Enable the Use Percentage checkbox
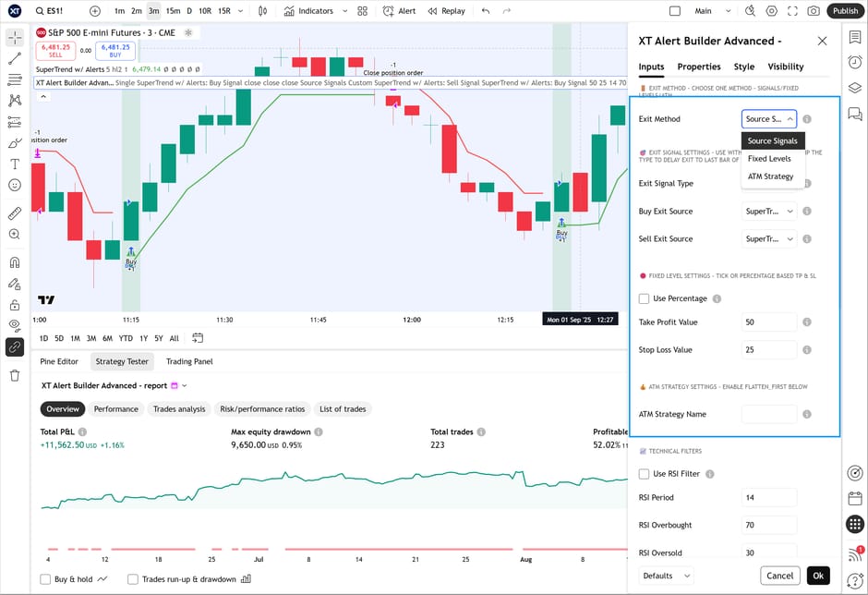This screenshot has width=868, height=595. click(644, 298)
